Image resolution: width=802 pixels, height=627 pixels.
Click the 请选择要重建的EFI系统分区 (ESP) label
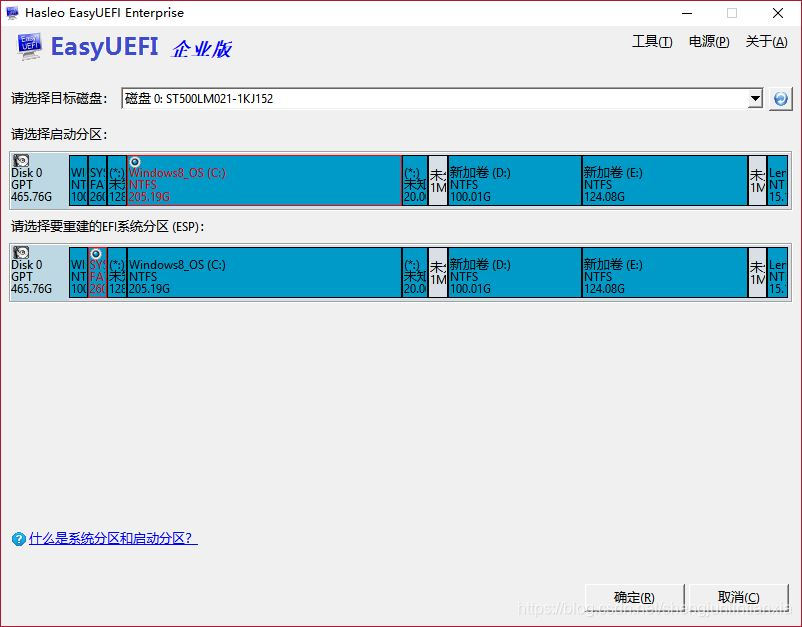(x=108, y=227)
